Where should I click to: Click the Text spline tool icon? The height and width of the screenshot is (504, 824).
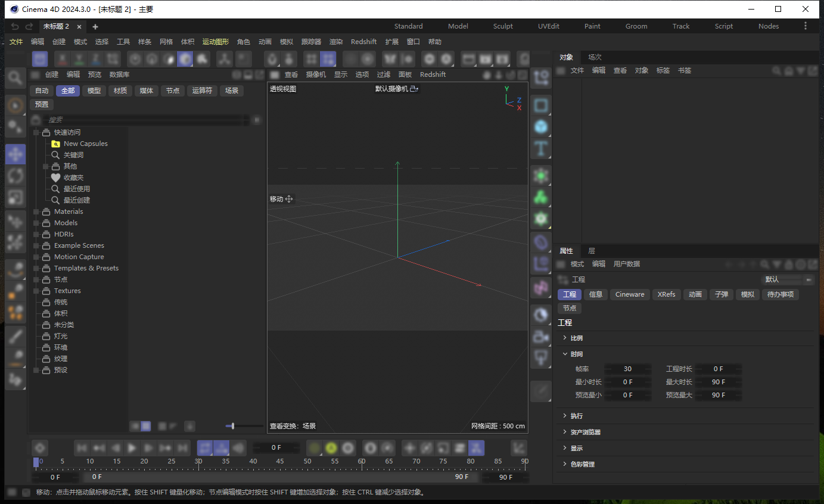tap(541, 148)
